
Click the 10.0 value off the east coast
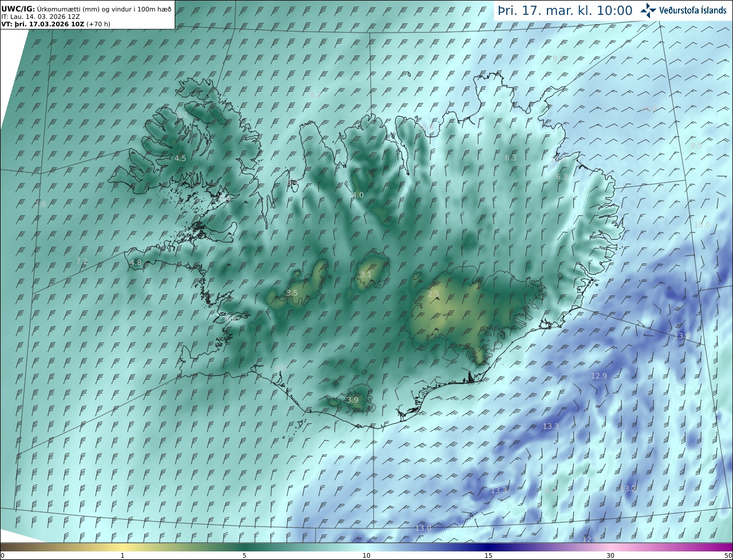[x=702, y=224]
